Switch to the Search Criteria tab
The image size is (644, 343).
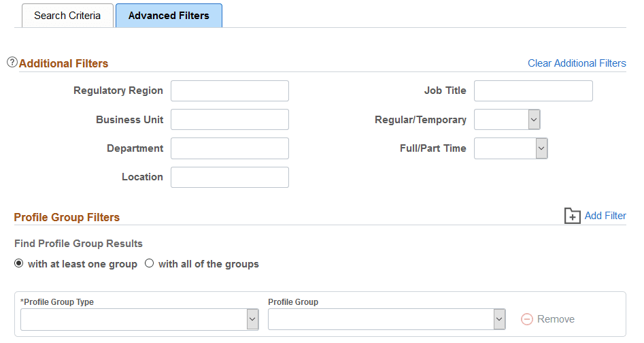point(67,16)
